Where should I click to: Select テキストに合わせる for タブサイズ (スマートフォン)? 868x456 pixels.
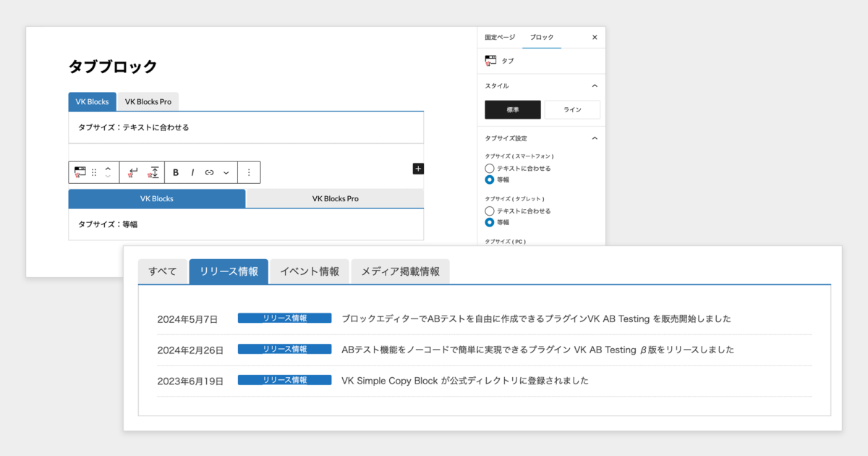pos(490,168)
